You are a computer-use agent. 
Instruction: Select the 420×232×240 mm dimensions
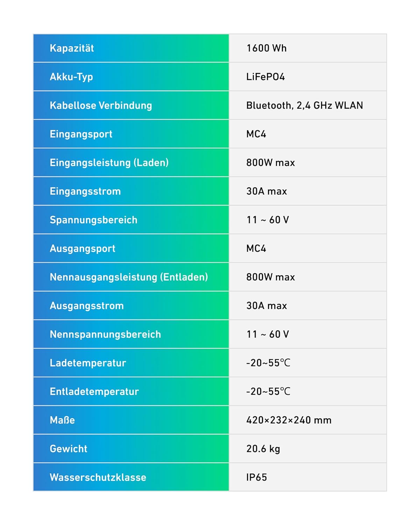click(x=289, y=420)
